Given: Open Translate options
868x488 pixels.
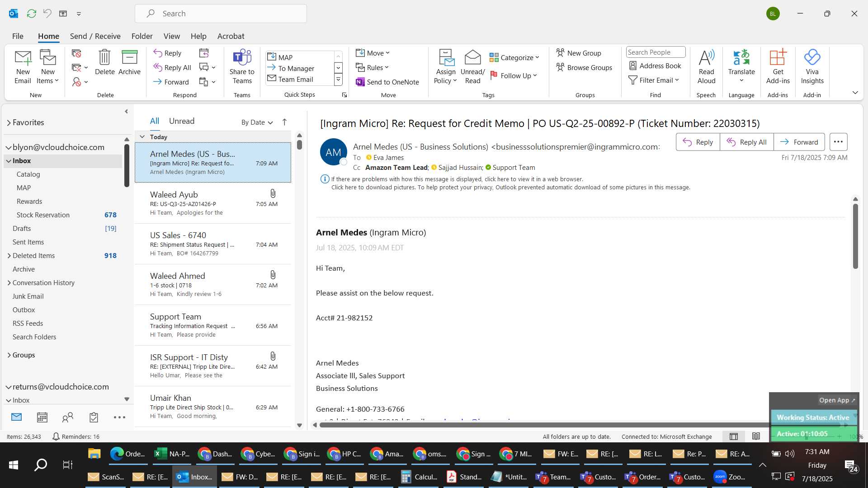Looking at the screenshot, I should pos(741,67).
